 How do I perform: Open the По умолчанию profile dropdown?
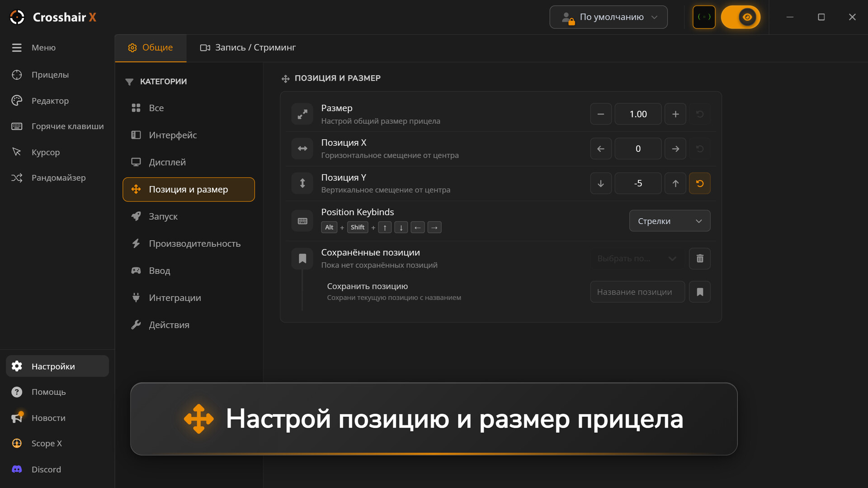point(609,17)
